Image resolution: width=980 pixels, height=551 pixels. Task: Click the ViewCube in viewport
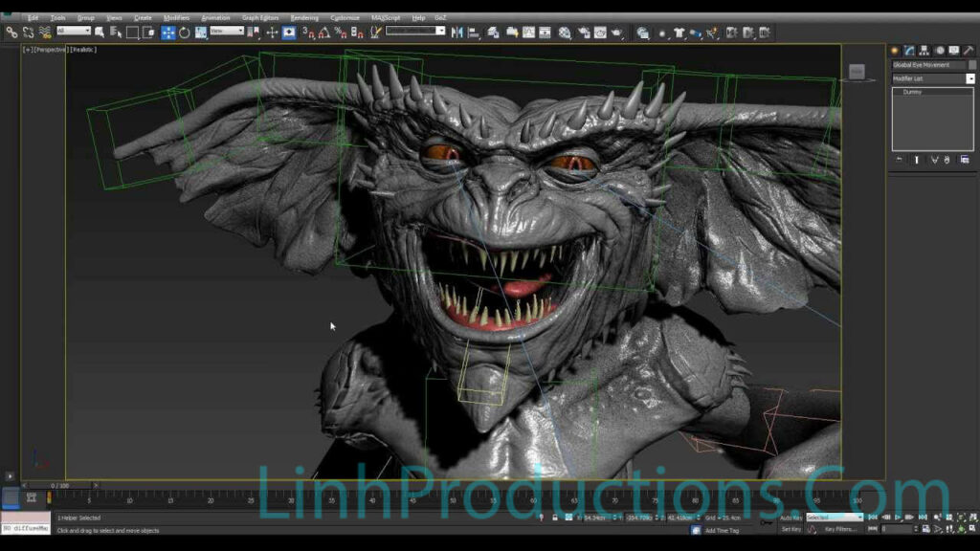click(857, 72)
